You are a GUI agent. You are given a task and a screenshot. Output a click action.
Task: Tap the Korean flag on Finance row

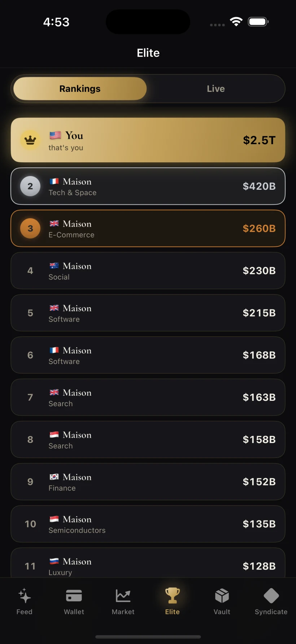[x=54, y=477]
